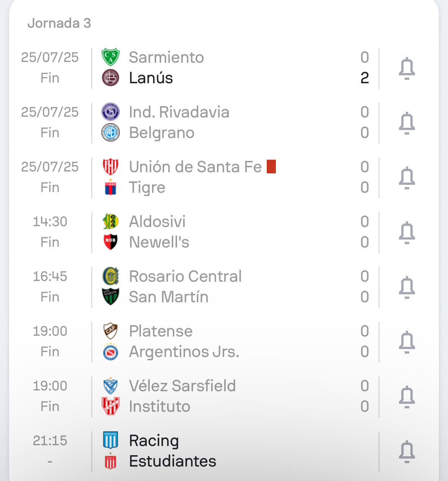Click the Newell's NOB shield logo
This screenshot has width=448, height=481.
click(111, 242)
